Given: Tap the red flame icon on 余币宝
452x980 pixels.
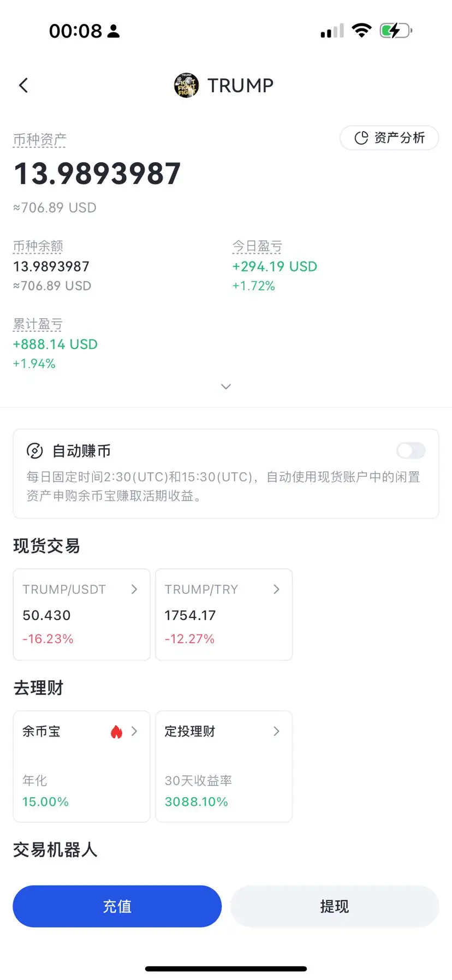Looking at the screenshot, I should 116,732.
